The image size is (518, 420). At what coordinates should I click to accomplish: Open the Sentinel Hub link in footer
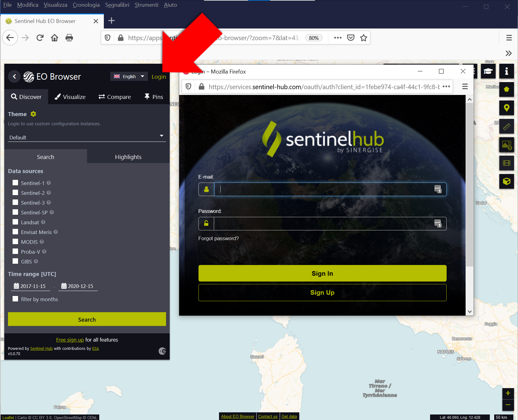click(41, 349)
